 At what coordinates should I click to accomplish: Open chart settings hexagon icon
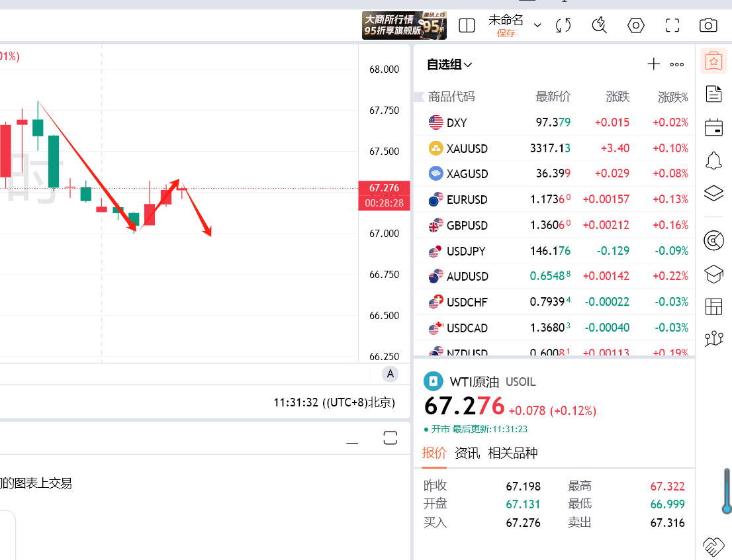(635, 25)
